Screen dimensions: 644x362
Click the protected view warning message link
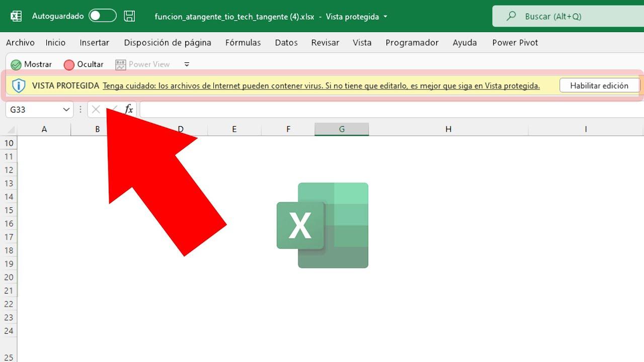pos(321,86)
